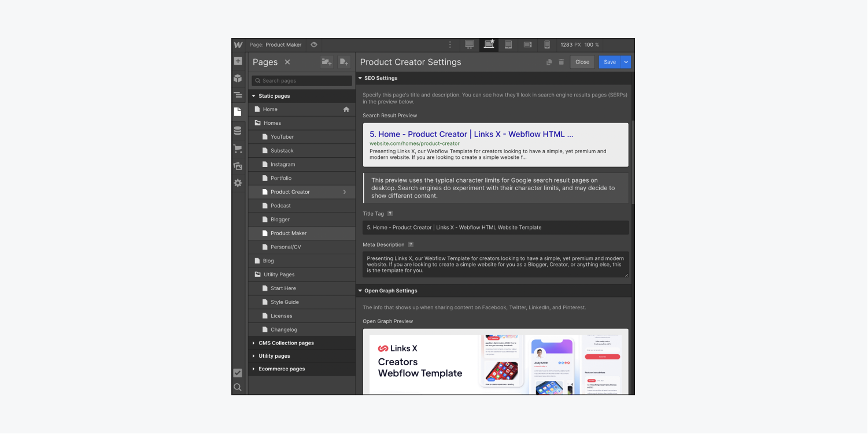The width and height of the screenshot is (868, 434).
Task: Select the Instagram page
Action: (302, 165)
